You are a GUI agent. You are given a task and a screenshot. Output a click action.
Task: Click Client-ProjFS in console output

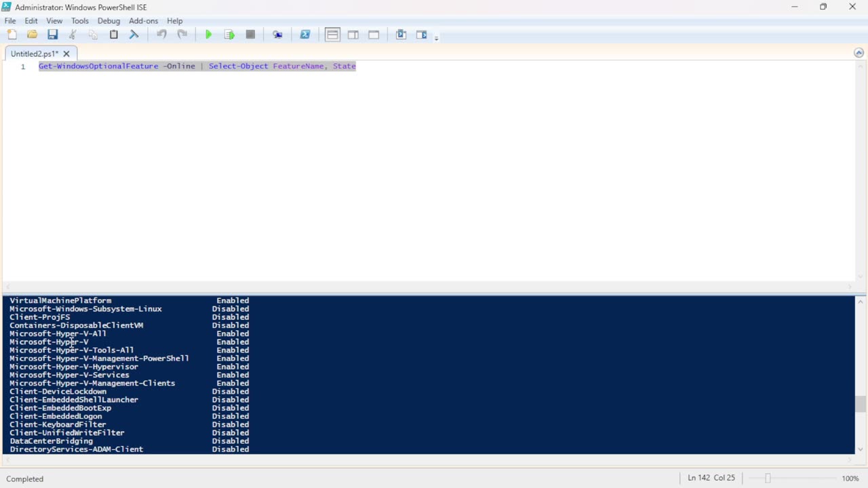[39, 317]
